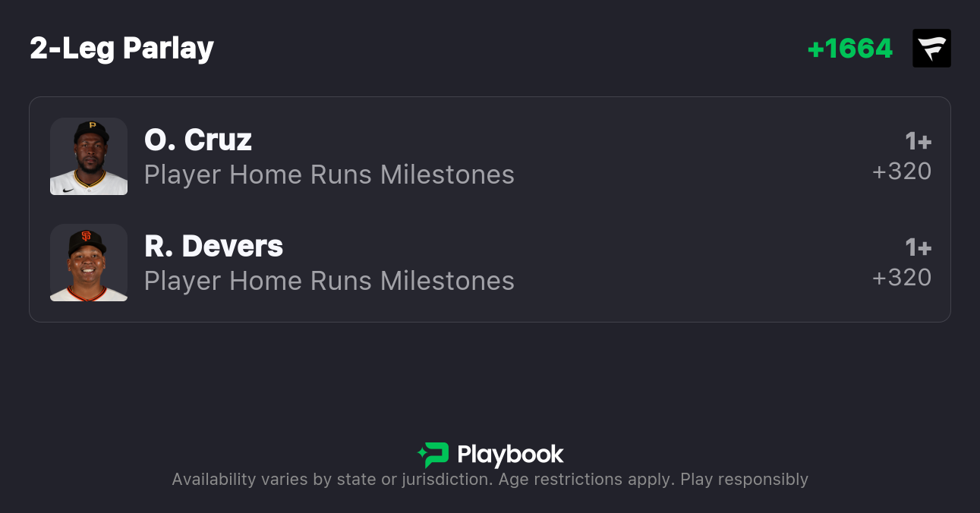Click the Giants cap logo in Devers' photo
The width and height of the screenshot is (980, 513).
pyautogui.click(x=86, y=236)
